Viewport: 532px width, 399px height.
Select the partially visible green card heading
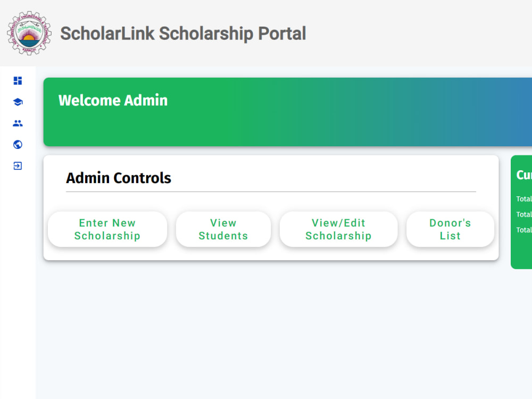tap(524, 175)
